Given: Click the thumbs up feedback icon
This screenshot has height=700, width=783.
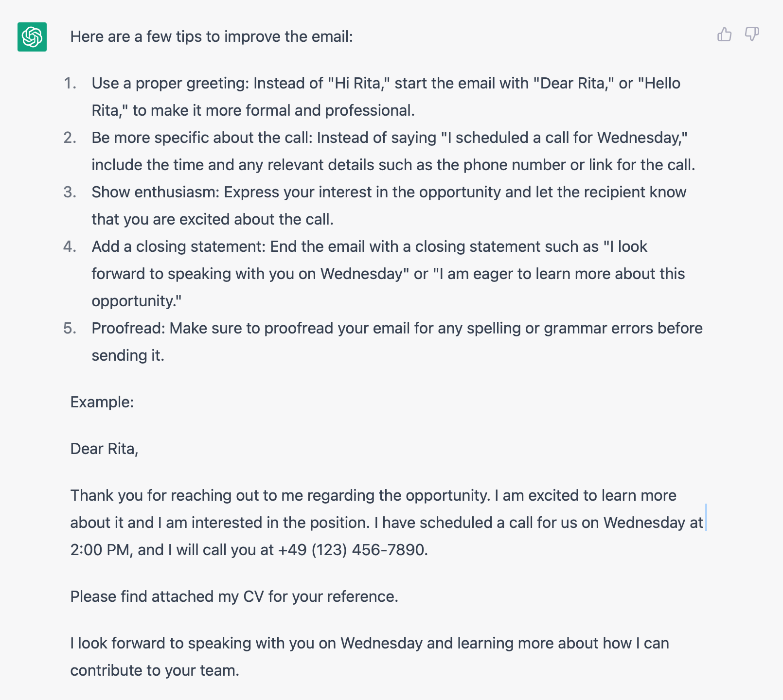Looking at the screenshot, I should tap(724, 35).
